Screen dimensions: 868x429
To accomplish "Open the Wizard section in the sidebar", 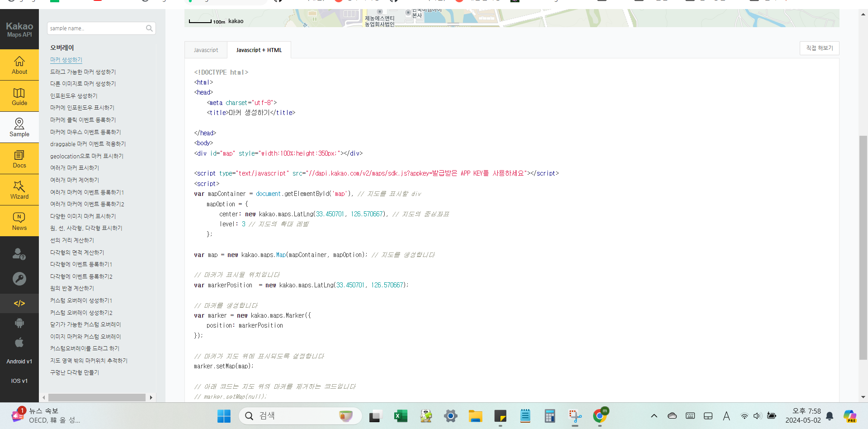I will click(19, 190).
